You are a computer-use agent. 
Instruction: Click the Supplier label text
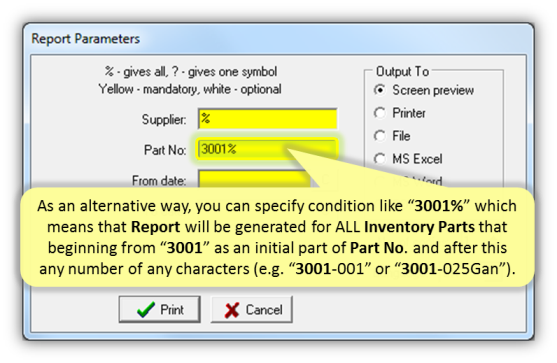tap(164, 120)
